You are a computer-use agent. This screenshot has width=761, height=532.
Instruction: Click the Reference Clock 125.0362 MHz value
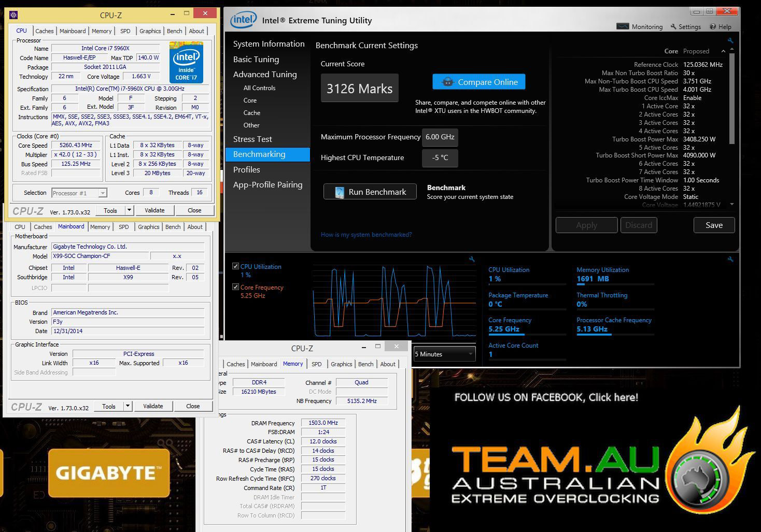pos(702,65)
